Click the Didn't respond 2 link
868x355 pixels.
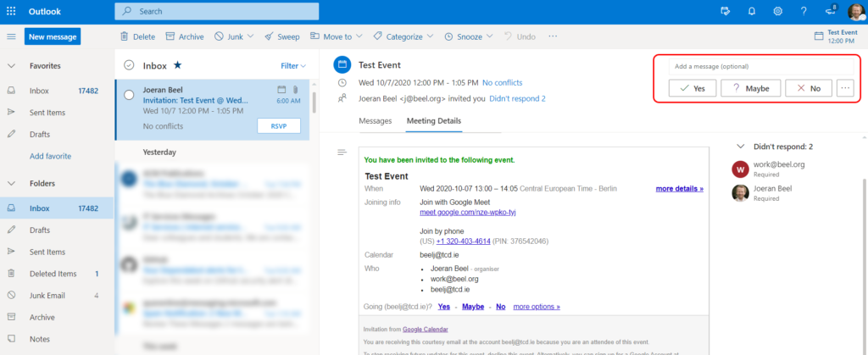click(x=517, y=98)
